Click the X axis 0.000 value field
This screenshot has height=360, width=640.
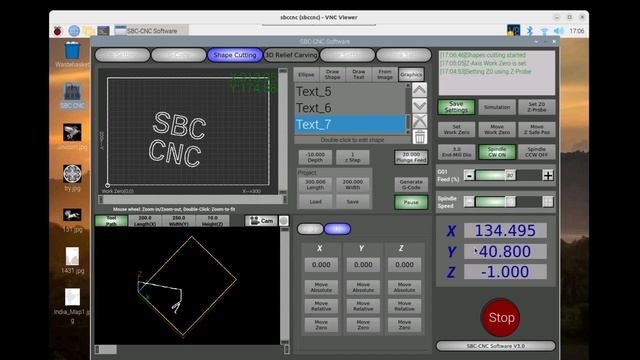tap(321, 264)
